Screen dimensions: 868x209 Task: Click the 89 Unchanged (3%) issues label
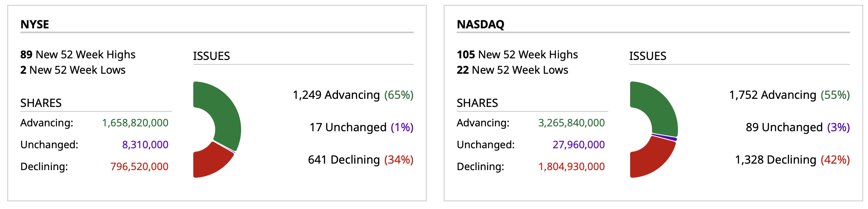[x=797, y=127]
